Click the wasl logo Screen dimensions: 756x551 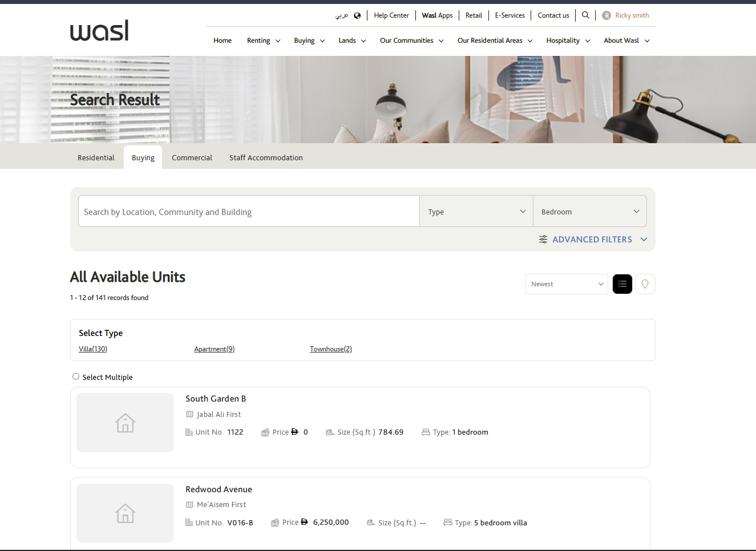tap(99, 31)
